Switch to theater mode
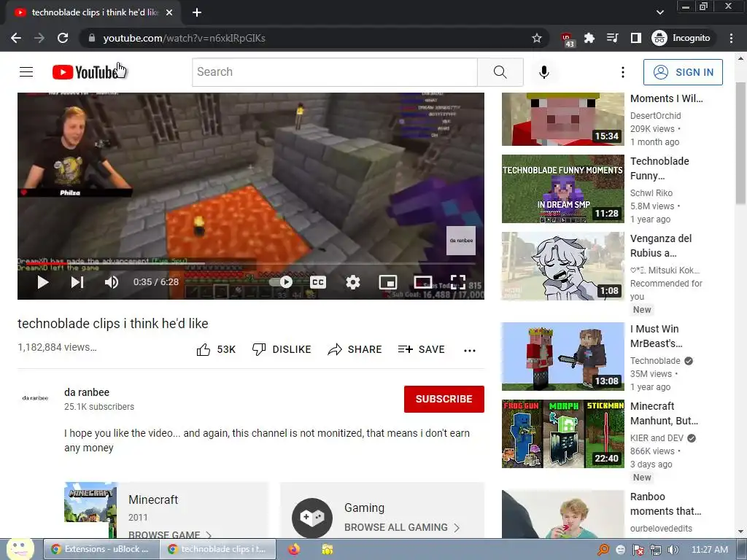This screenshot has height=560, width=747. pyautogui.click(x=423, y=282)
